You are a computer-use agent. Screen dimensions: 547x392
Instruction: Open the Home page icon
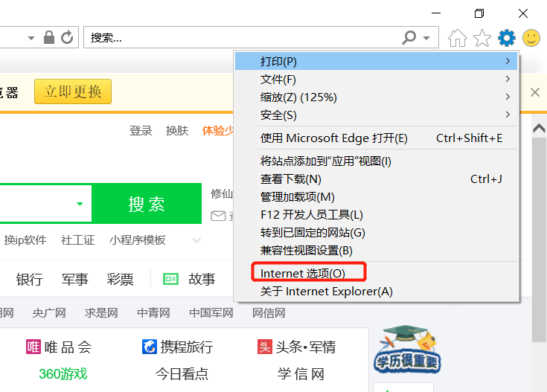click(x=458, y=38)
